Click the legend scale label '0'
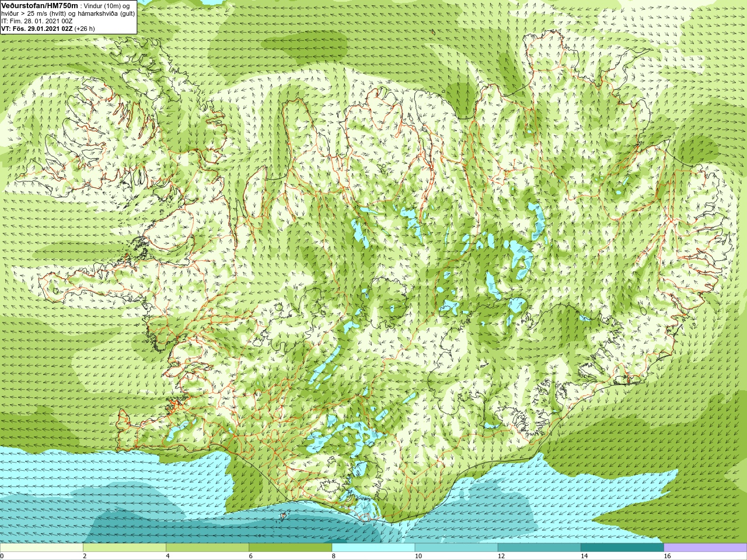Viewport: 747px width, 560px height. pyautogui.click(x=2, y=556)
